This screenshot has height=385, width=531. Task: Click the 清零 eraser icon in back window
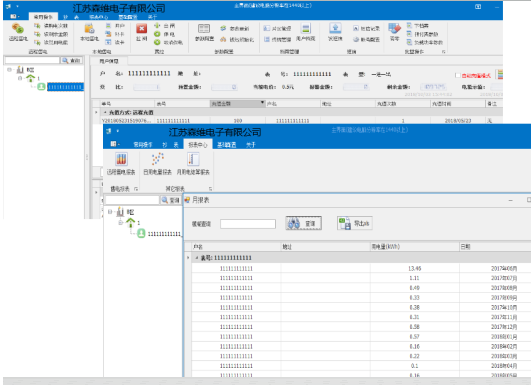(395, 28)
